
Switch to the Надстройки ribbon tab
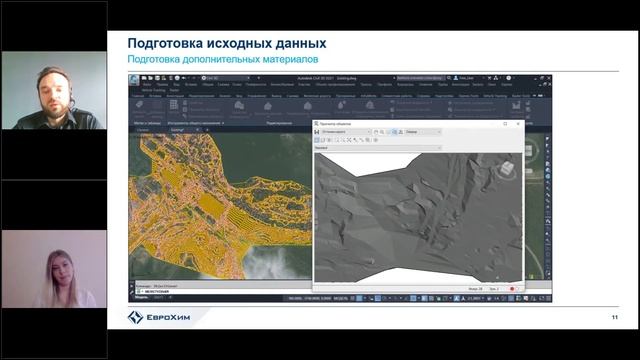pyautogui.click(x=444, y=96)
